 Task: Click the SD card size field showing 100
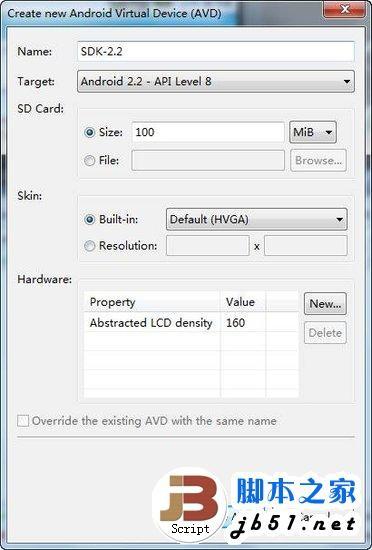pos(208,132)
